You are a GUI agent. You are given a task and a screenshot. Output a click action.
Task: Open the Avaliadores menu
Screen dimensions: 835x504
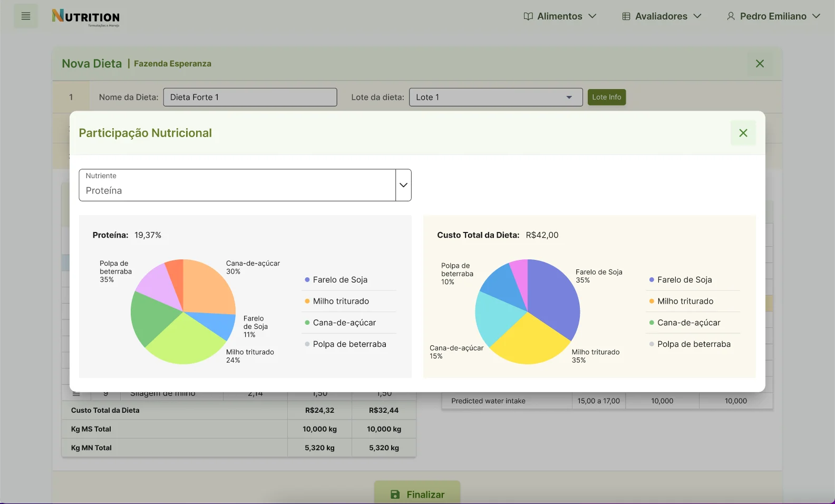coord(662,16)
